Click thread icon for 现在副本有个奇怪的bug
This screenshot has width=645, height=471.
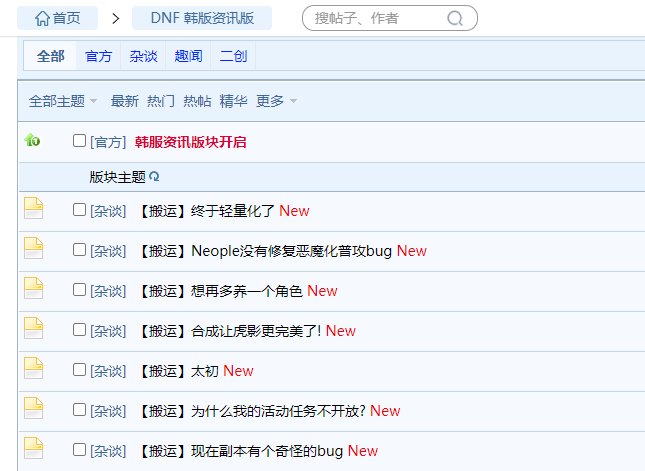[33, 448]
